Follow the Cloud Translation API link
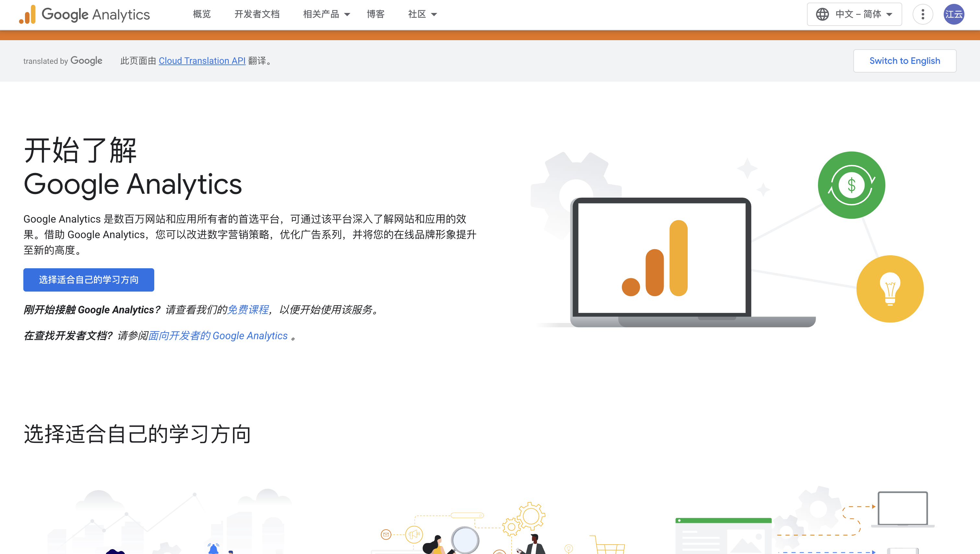The image size is (980, 554). 202,61
